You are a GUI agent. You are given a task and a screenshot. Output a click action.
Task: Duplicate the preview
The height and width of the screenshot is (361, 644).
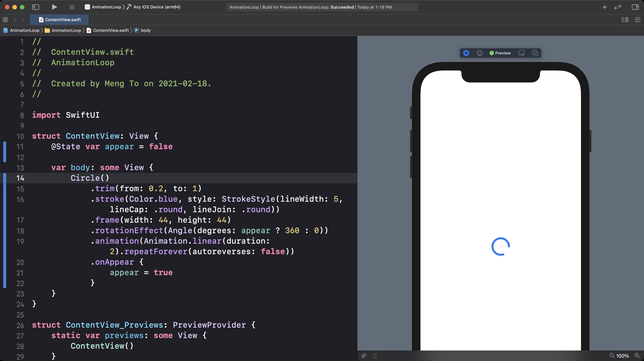coord(535,53)
